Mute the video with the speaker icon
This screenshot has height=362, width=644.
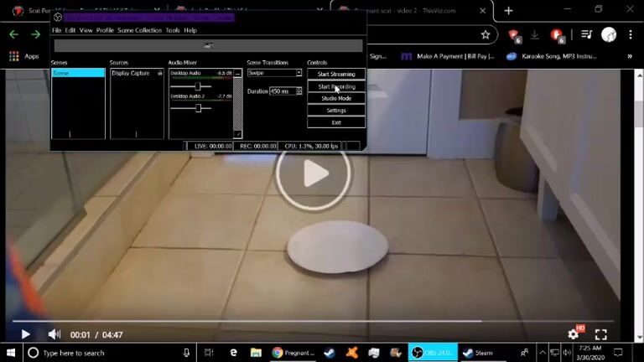coord(54,334)
